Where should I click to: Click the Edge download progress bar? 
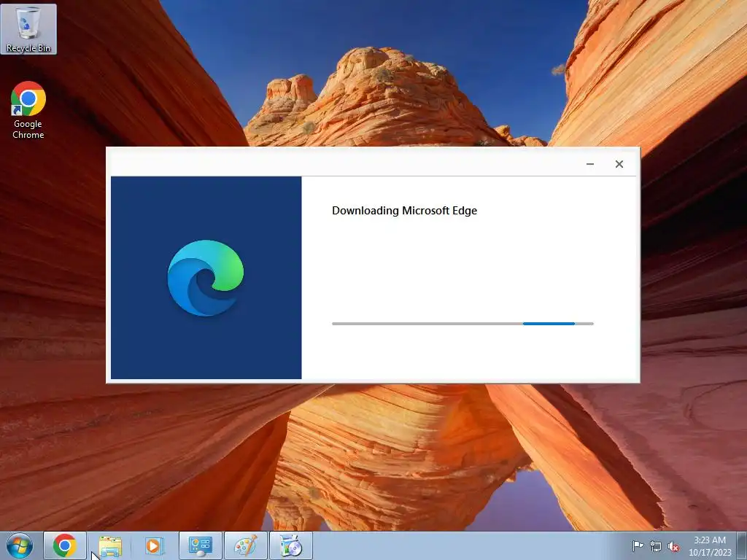[x=462, y=324]
